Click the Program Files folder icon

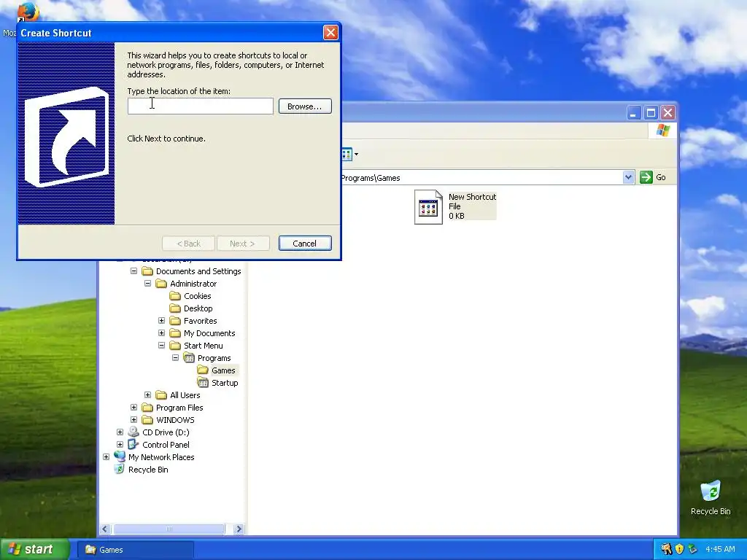pyautogui.click(x=147, y=407)
